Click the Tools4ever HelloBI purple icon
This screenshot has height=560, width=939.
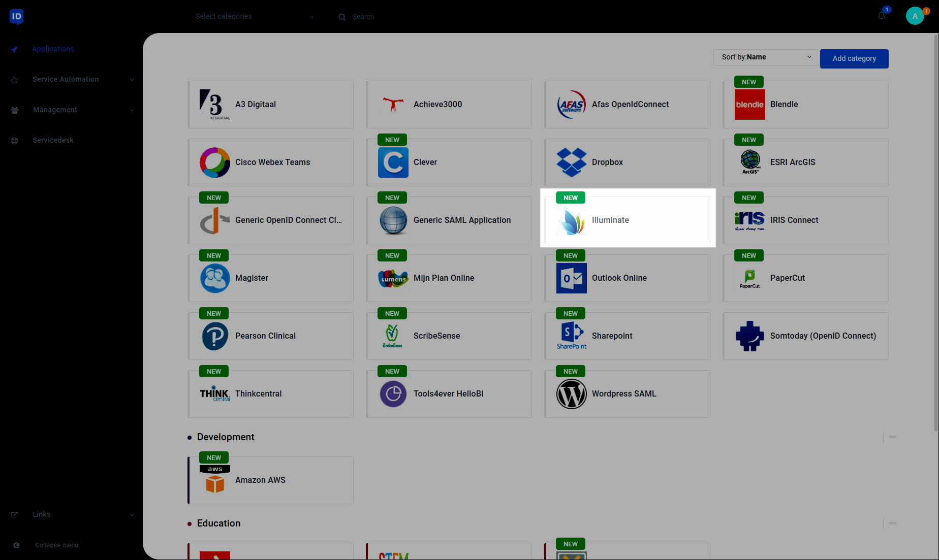click(x=393, y=394)
